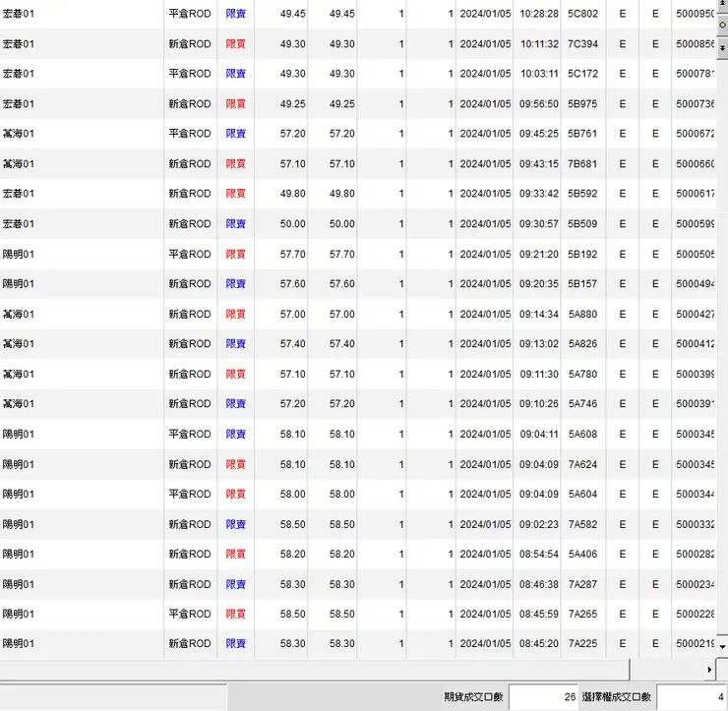Click 平倉ROD in the 5A608 row
Image resolution: width=728 pixels, height=711 pixels.
190,435
